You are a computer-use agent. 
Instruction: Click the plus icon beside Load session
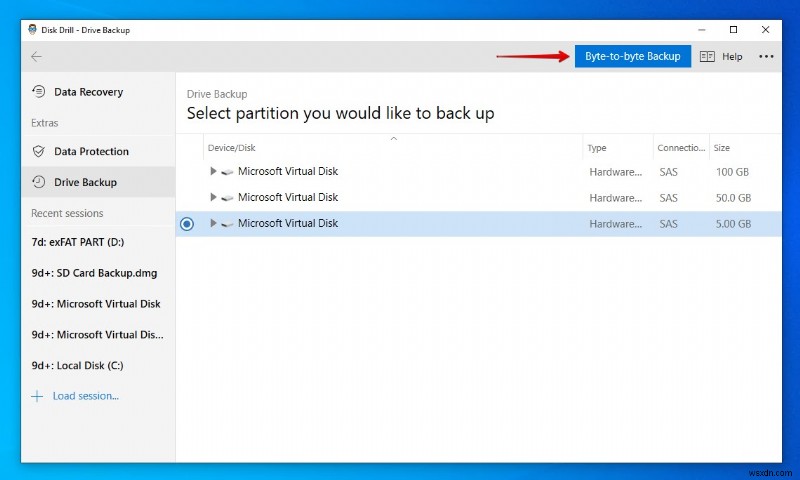(37, 396)
